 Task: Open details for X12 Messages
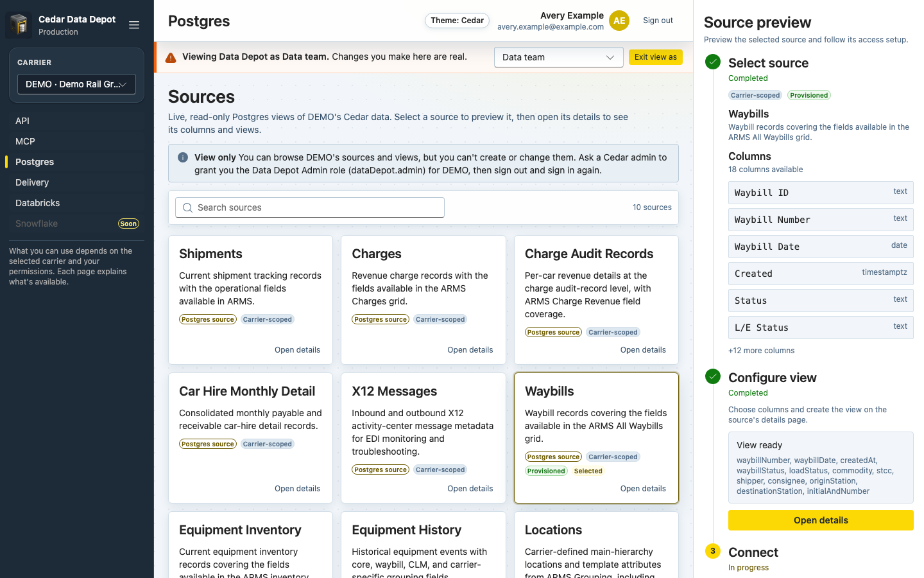[x=470, y=489]
